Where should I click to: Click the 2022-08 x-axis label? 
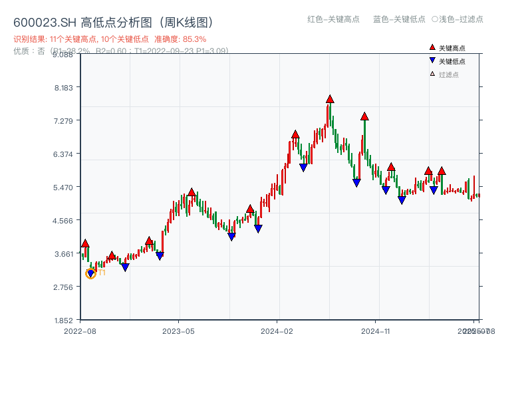(x=80, y=331)
